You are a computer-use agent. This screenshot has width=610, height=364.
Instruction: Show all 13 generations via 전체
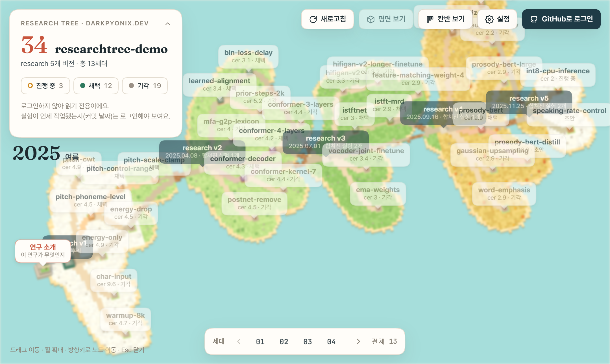click(x=384, y=341)
